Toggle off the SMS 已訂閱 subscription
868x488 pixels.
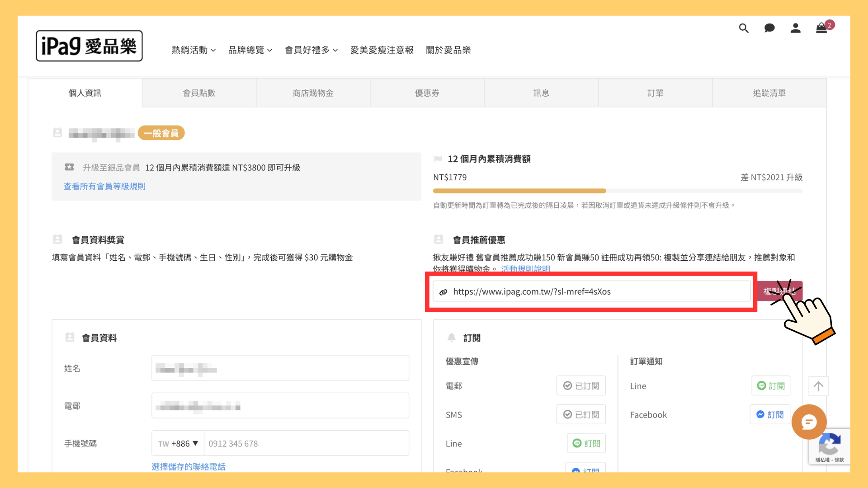coord(581,414)
